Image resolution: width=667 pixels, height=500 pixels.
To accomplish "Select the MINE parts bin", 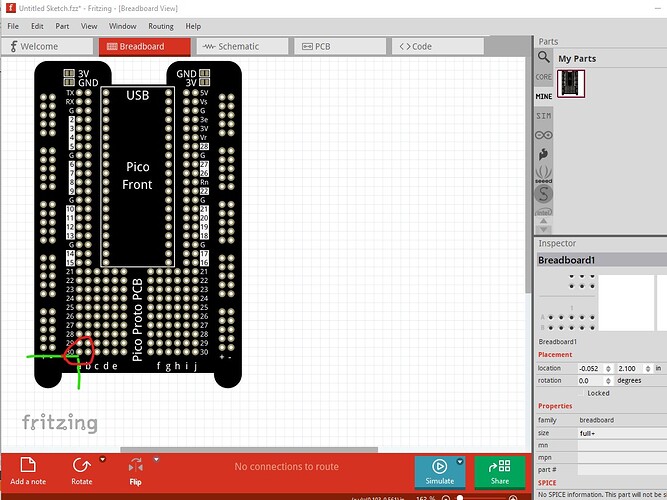I will click(543, 97).
